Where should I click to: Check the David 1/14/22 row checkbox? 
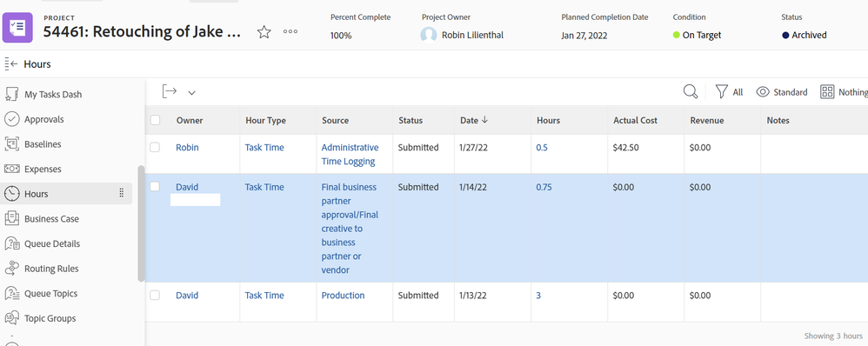click(155, 187)
